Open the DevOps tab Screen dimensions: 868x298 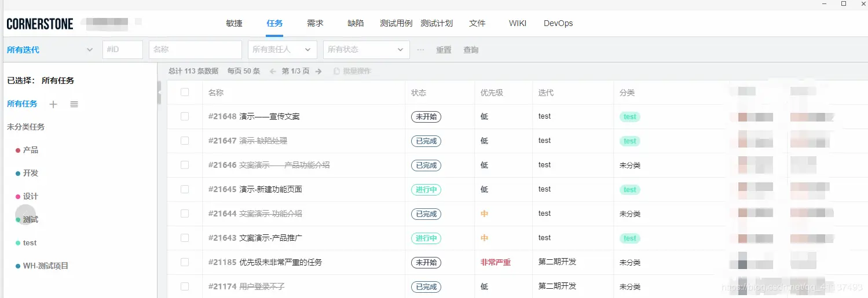[558, 24]
